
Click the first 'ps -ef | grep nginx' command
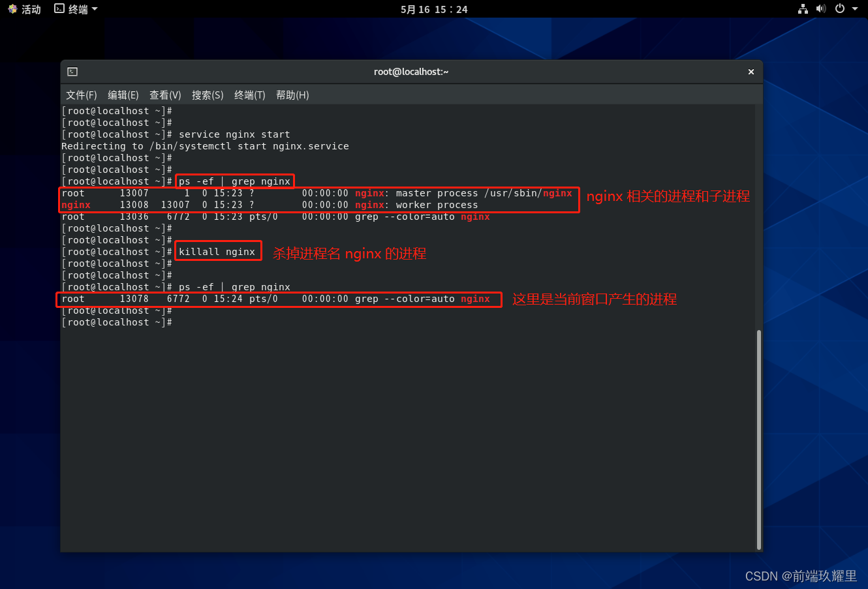pyautogui.click(x=234, y=181)
